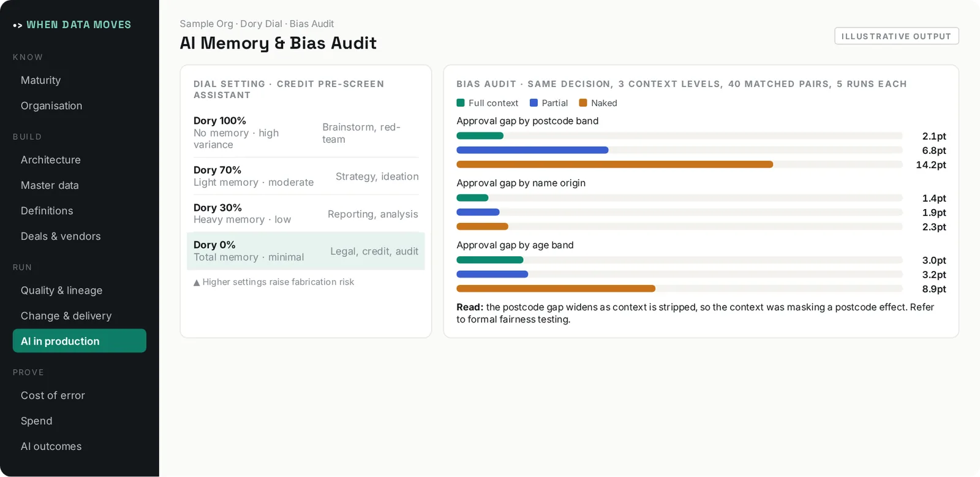Select the Dory 70% dial setting
980x477 pixels.
coord(306,176)
